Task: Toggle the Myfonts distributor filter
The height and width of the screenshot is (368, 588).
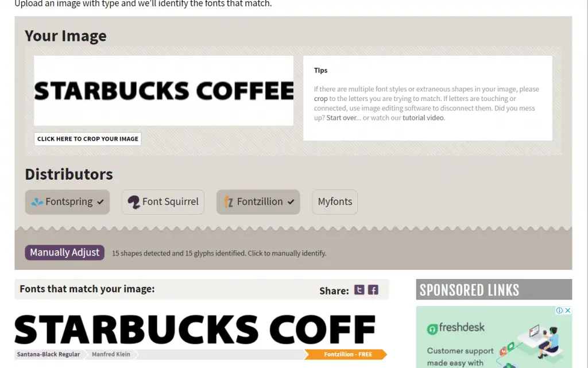Action: point(335,202)
